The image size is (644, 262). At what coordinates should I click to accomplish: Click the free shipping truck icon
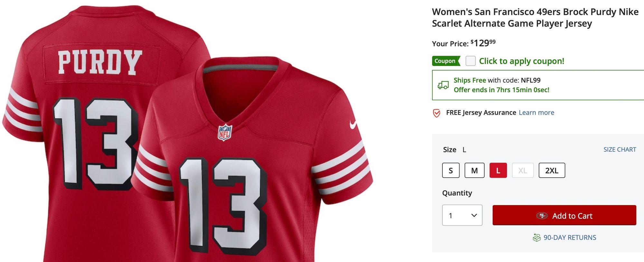(x=443, y=85)
